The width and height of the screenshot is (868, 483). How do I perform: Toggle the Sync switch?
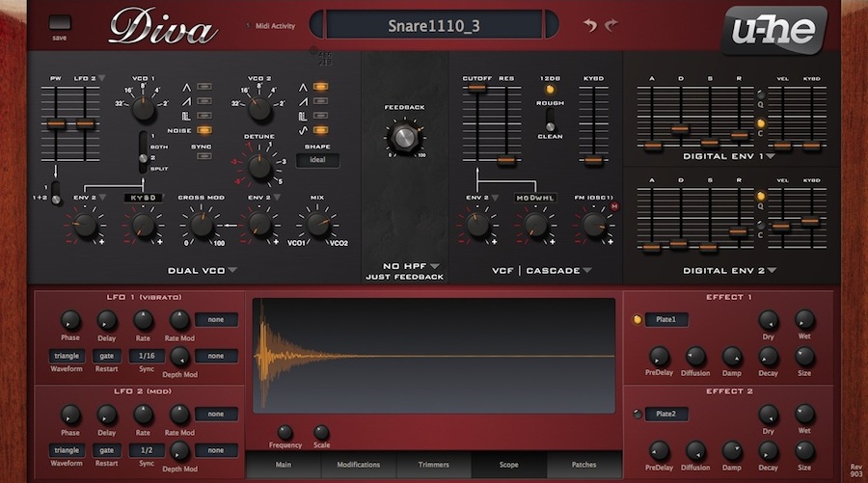pyautogui.click(x=203, y=156)
